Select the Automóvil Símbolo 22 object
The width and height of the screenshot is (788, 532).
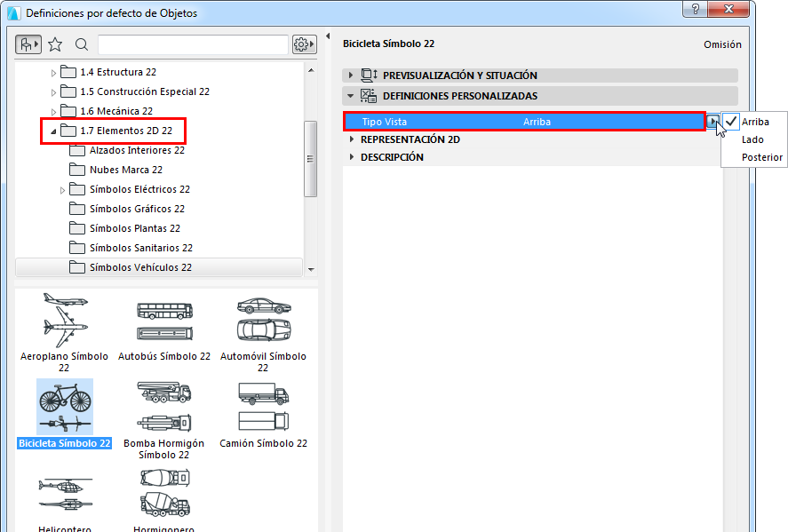pos(263,334)
